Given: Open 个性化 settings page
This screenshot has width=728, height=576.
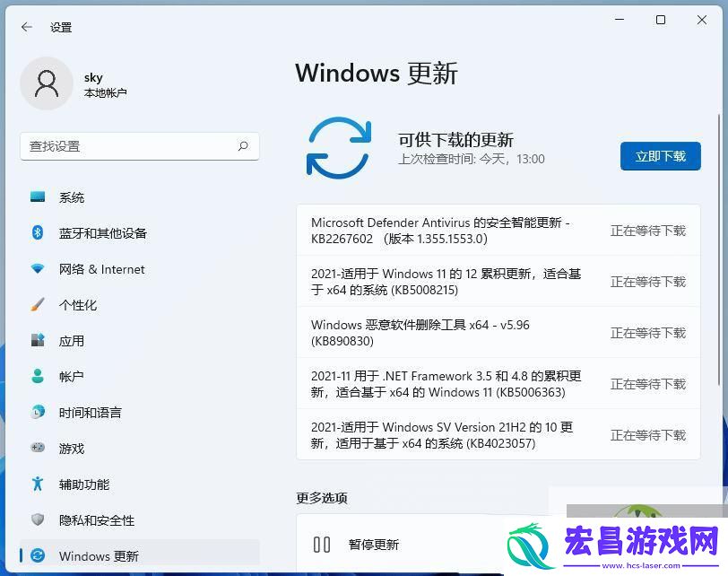Looking at the screenshot, I should pos(139,305).
